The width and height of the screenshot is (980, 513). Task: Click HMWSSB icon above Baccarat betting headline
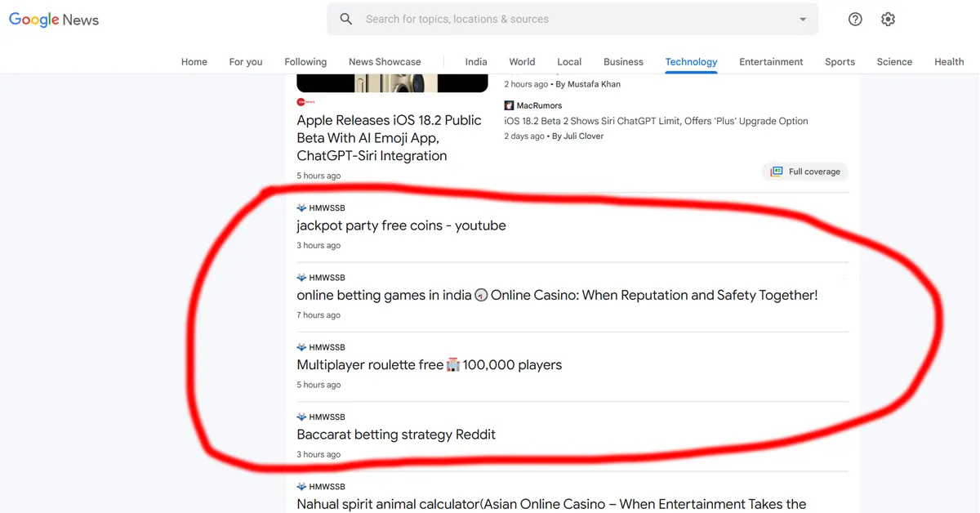301,417
